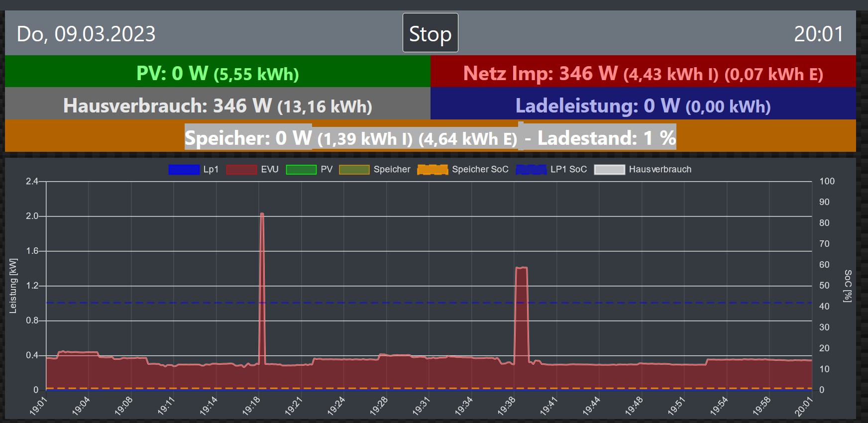Click the SoC [%] axis title
This screenshot has width=868, height=423.
click(x=848, y=286)
